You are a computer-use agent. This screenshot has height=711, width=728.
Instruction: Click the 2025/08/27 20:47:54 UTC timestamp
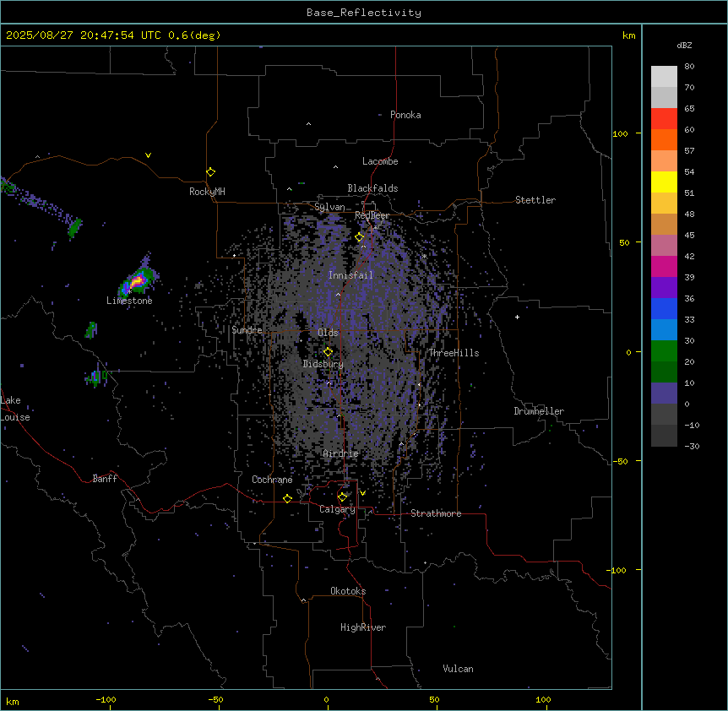[x=84, y=35]
